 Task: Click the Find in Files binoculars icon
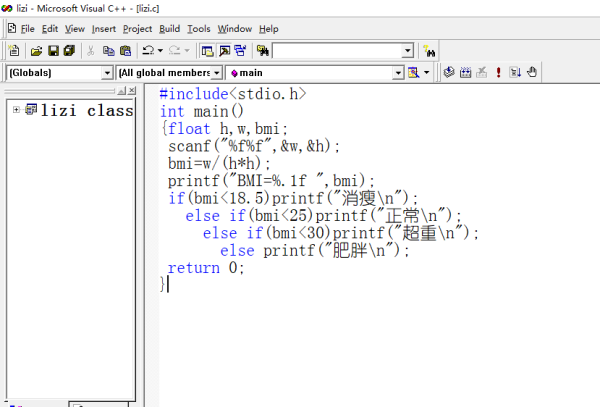[263, 50]
